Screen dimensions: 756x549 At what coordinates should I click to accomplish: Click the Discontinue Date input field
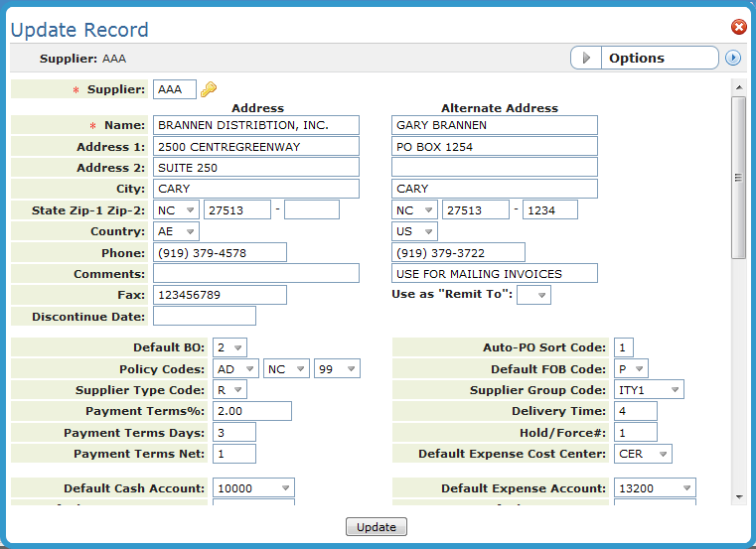(204, 316)
